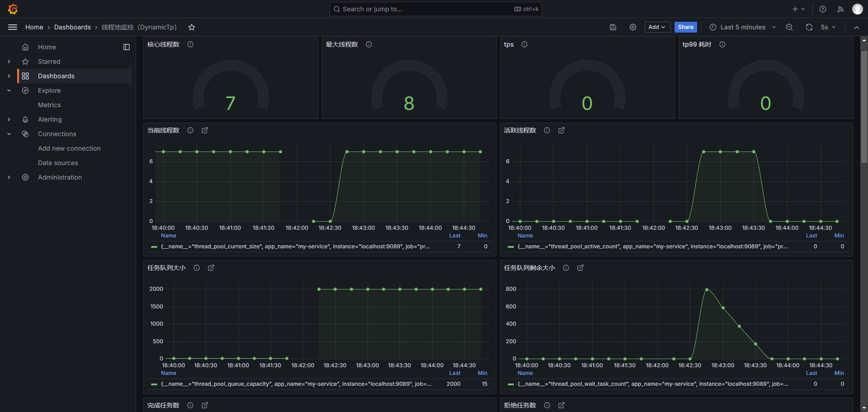Toggle the hamburger navigation menu
Viewport: 868px width, 412px height.
coord(13,27)
